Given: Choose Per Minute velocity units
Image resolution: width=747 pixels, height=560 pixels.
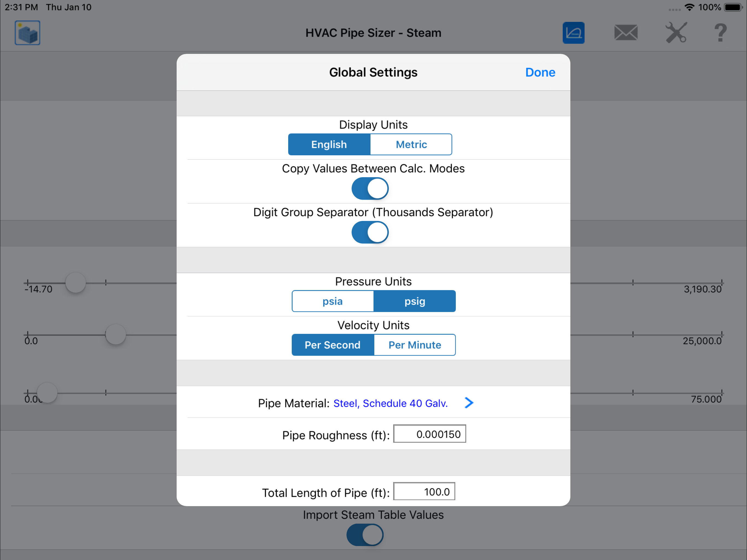Looking at the screenshot, I should [415, 345].
